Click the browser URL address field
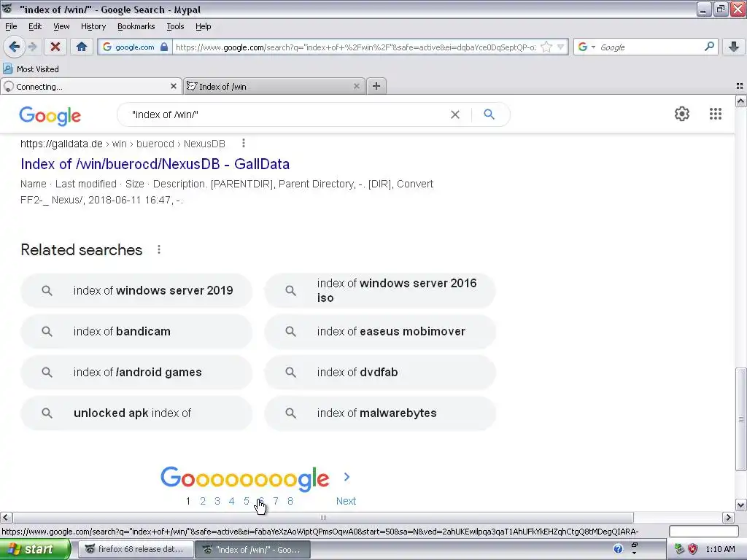Image resolution: width=747 pixels, height=560 pixels. click(x=355, y=47)
